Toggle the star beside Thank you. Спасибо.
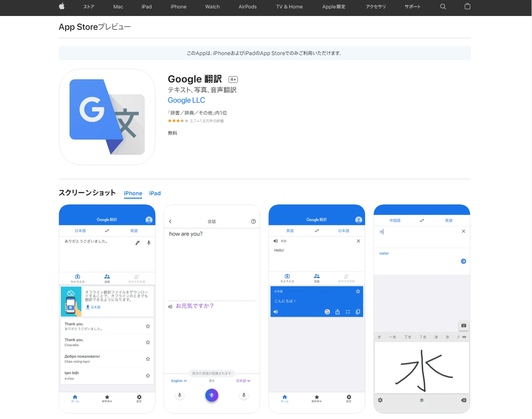532x419 pixels. tap(148, 342)
